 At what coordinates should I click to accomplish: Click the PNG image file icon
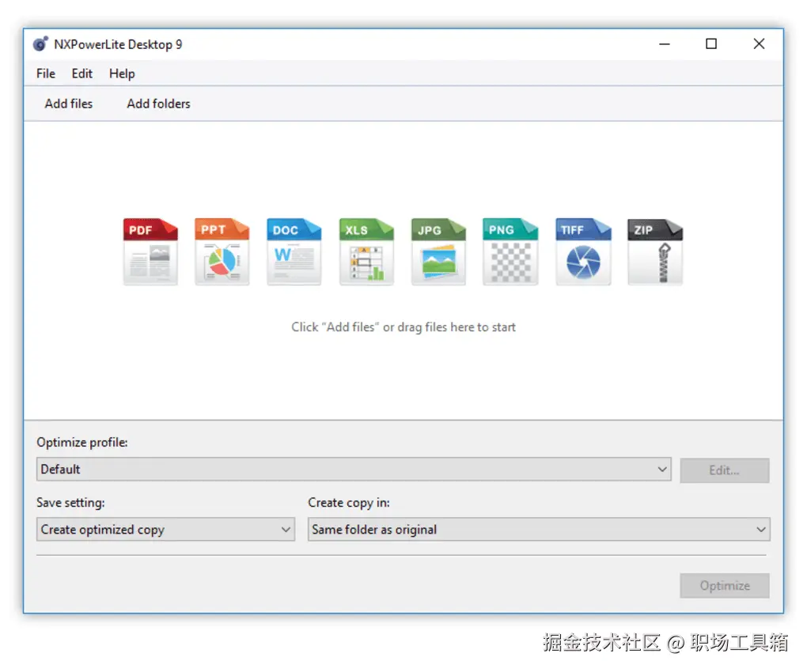click(510, 251)
